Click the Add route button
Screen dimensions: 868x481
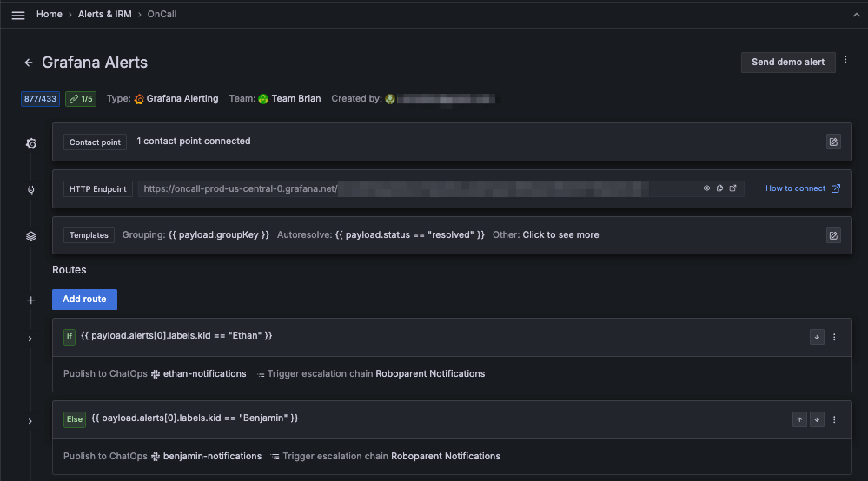point(84,300)
